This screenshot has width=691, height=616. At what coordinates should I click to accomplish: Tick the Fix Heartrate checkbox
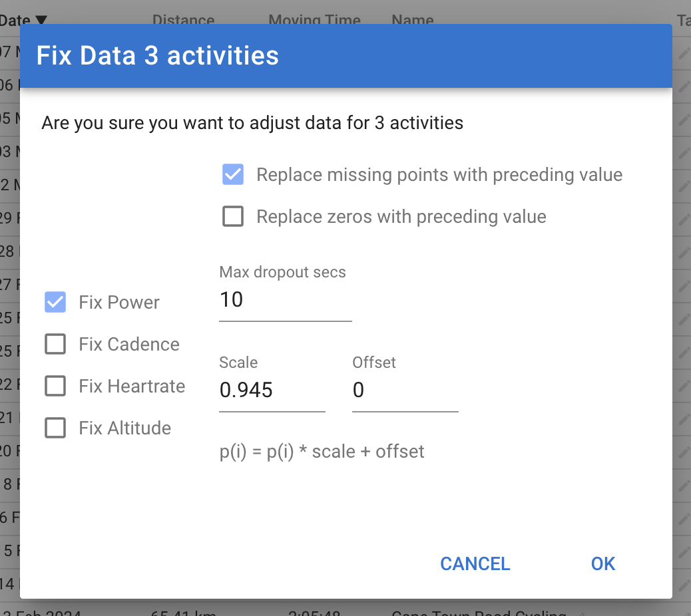(x=55, y=386)
